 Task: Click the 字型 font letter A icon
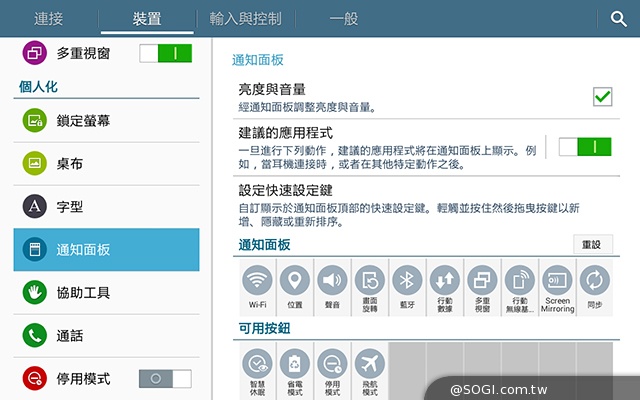[x=35, y=207]
